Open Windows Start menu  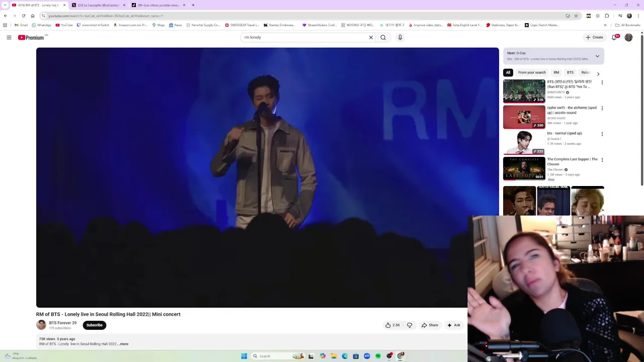244,356
